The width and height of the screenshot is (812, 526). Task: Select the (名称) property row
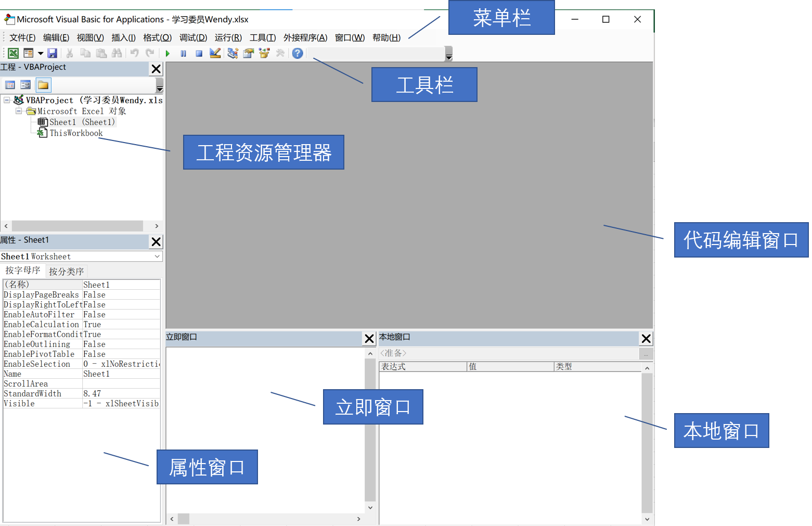click(82, 285)
